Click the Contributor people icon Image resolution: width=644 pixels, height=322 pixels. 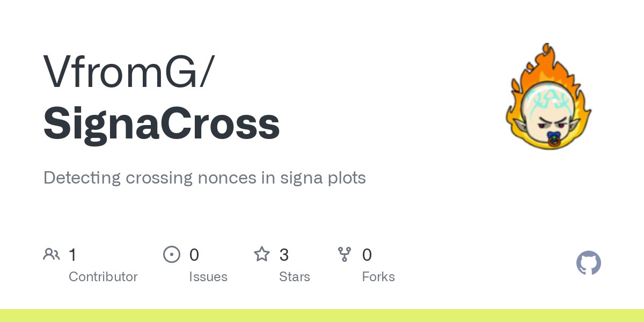(x=52, y=254)
